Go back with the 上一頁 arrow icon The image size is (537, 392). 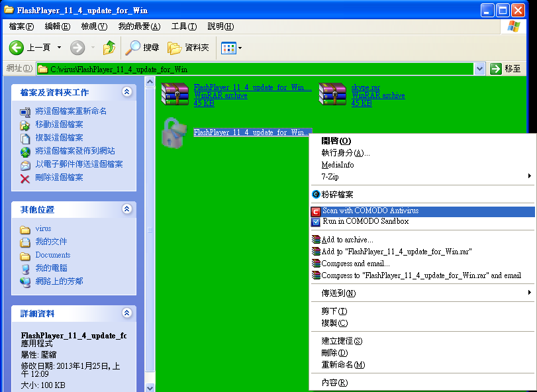(x=16, y=48)
